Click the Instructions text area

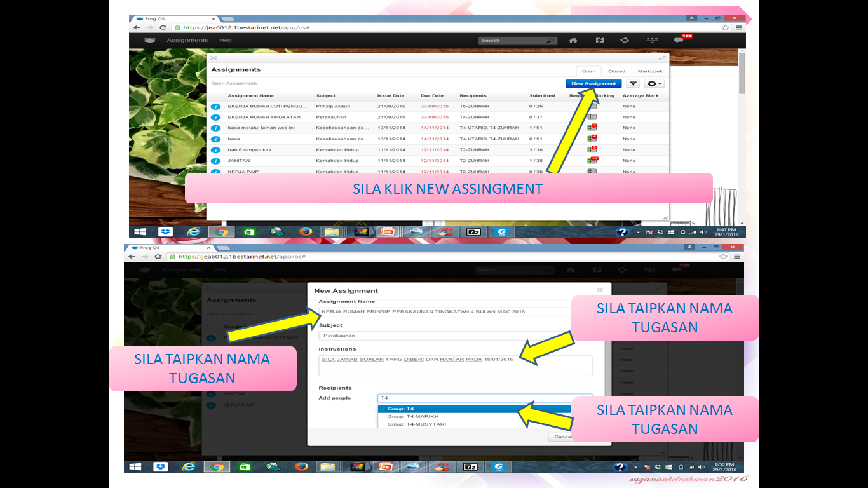(x=456, y=365)
